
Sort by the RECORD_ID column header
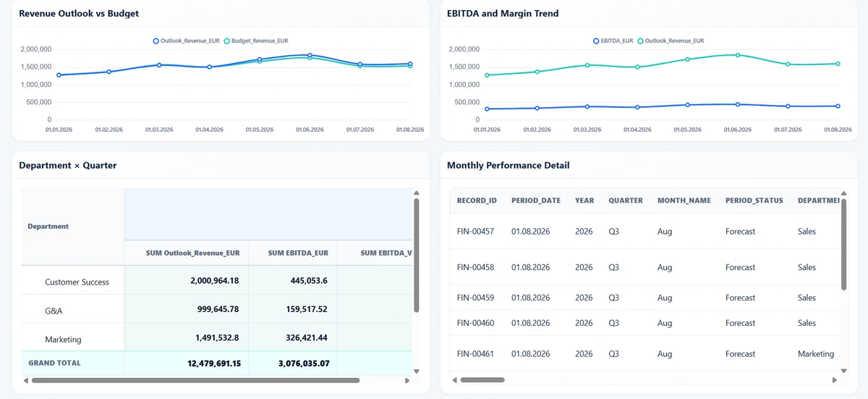(477, 201)
